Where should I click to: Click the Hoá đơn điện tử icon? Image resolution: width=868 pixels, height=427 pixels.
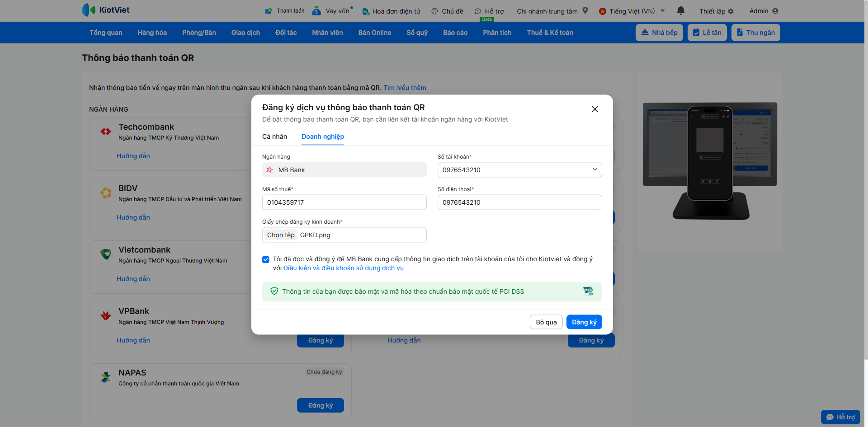coord(366,11)
